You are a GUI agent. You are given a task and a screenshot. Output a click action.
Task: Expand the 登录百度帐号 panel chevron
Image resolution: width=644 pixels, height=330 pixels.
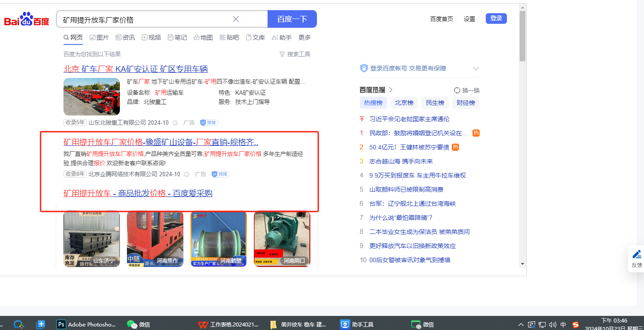[x=476, y=68]
